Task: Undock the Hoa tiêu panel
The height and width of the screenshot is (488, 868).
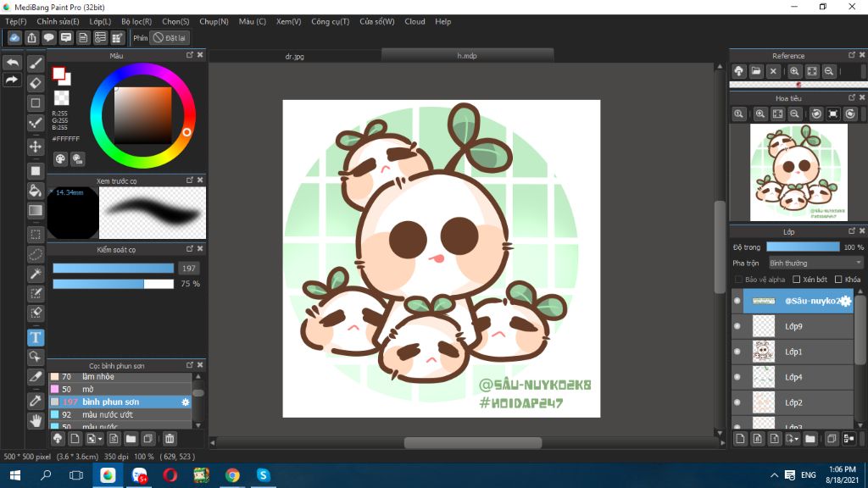Action: tap(852, 98)
